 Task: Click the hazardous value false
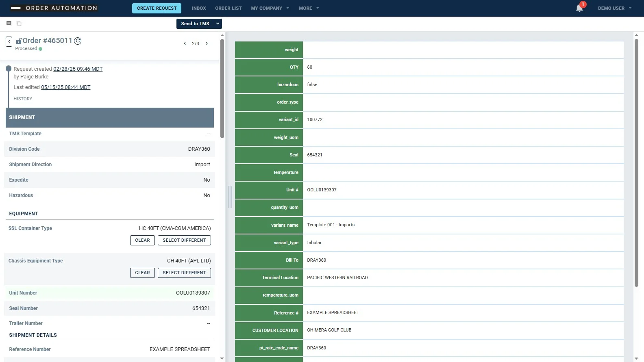point(312,85)
